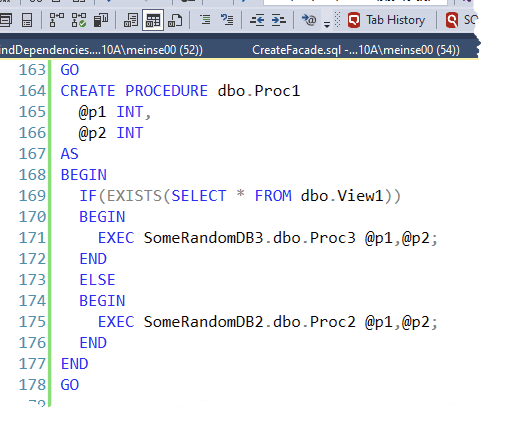
Task: Click the @p2 INT parameter on line 166
Action: coord(111,133)
